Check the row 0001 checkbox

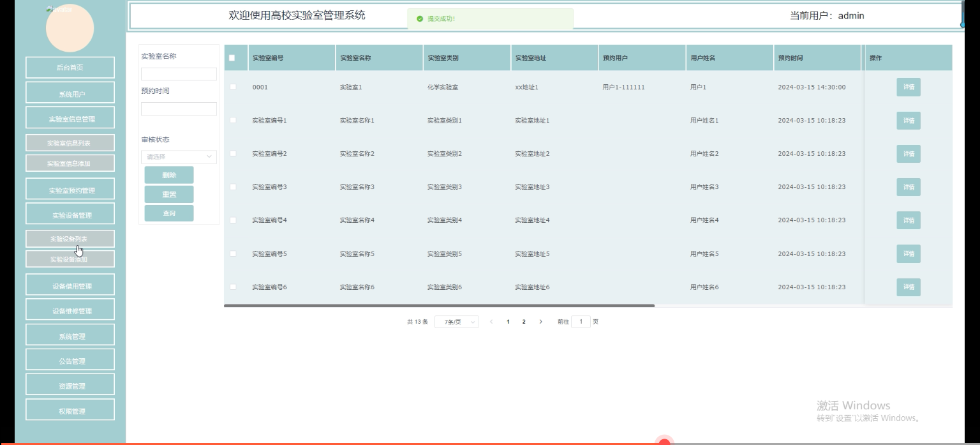click(x=233, y=87)
